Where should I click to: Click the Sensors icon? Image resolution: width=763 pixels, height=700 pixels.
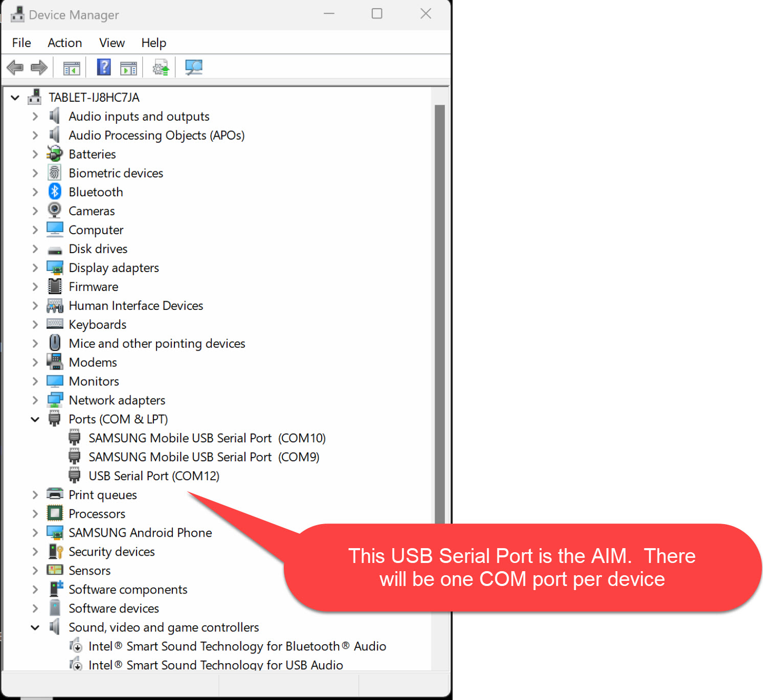pos(55,570)
